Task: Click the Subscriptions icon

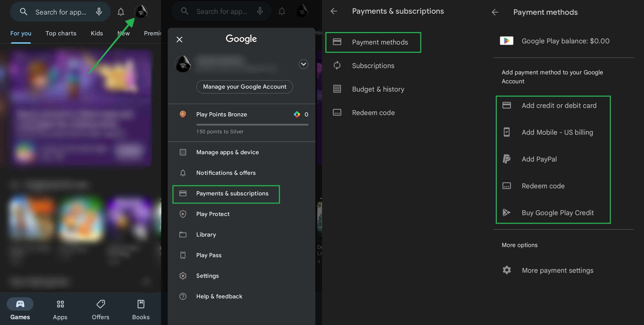Action: [x=337, y=66]
